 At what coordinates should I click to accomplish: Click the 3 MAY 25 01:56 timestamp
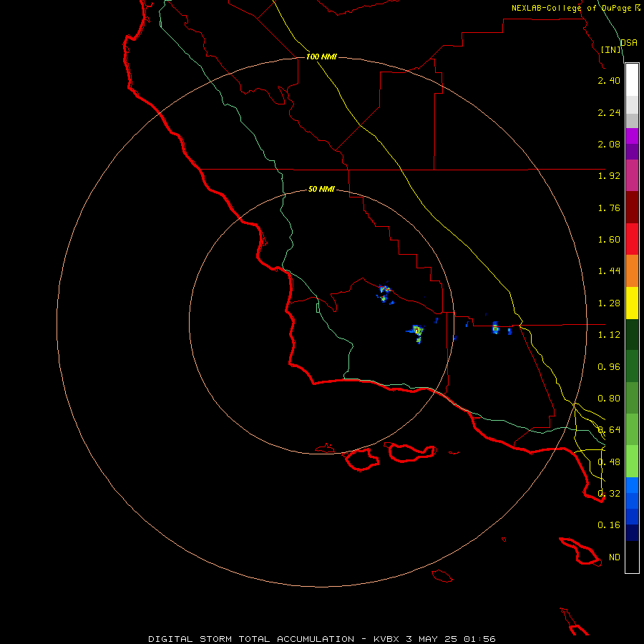click(x=451, y=639)
